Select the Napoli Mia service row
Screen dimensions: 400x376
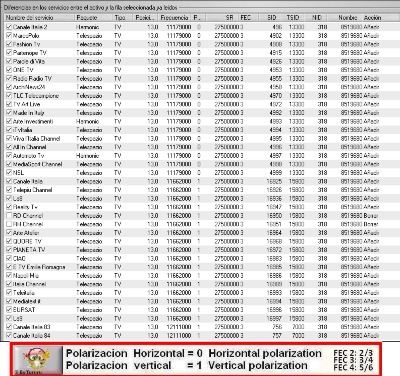[x=193, y=275]
